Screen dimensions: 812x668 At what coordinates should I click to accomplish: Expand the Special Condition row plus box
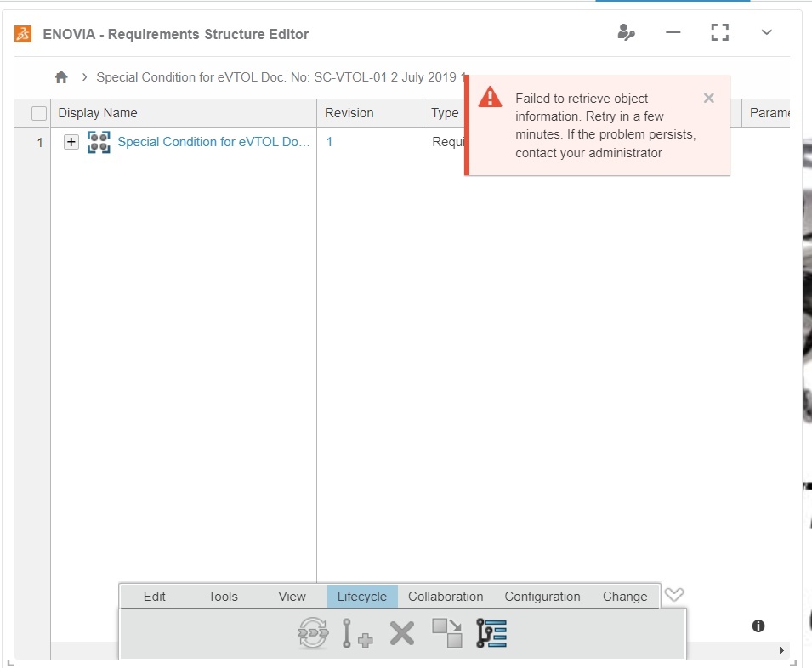point(71,142)
